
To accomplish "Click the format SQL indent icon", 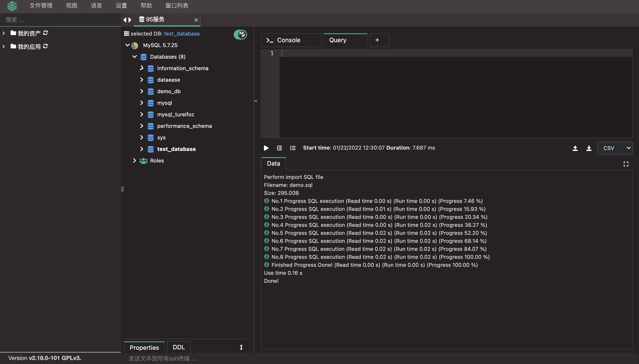I will [x=279, y=148].
